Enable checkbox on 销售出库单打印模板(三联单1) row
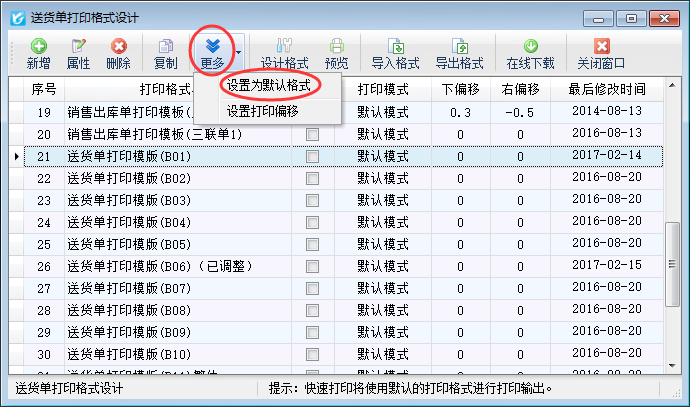 pos(313,134)
